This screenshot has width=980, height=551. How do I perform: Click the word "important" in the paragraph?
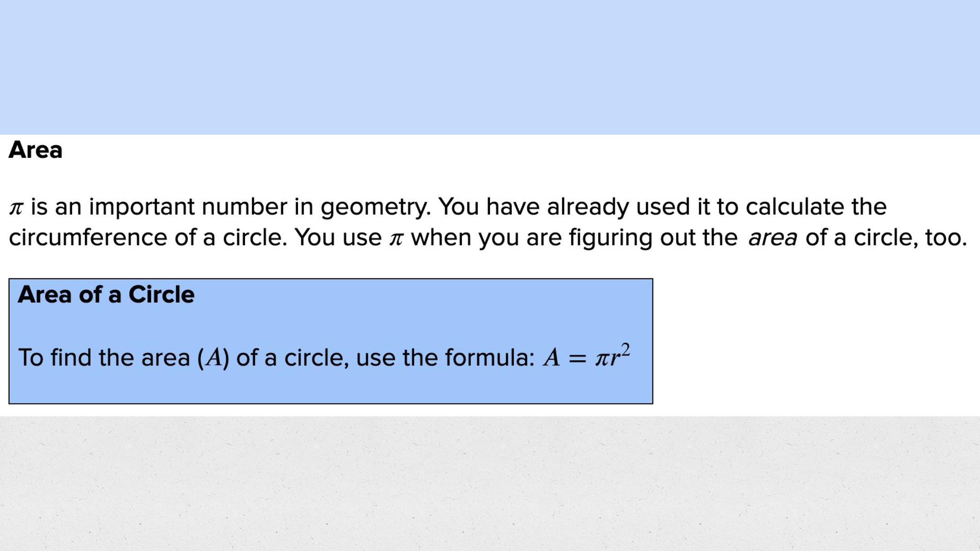(x=142, y=207)
